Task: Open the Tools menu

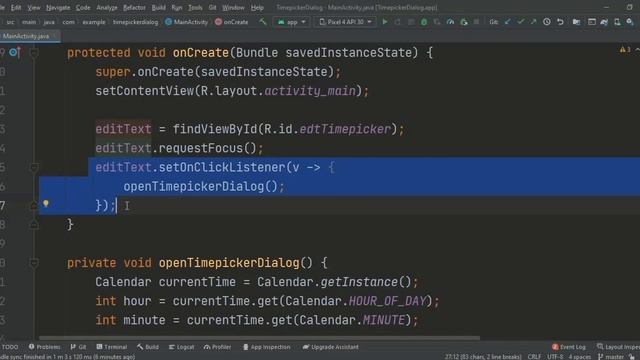Action: [x=195, y=7]
